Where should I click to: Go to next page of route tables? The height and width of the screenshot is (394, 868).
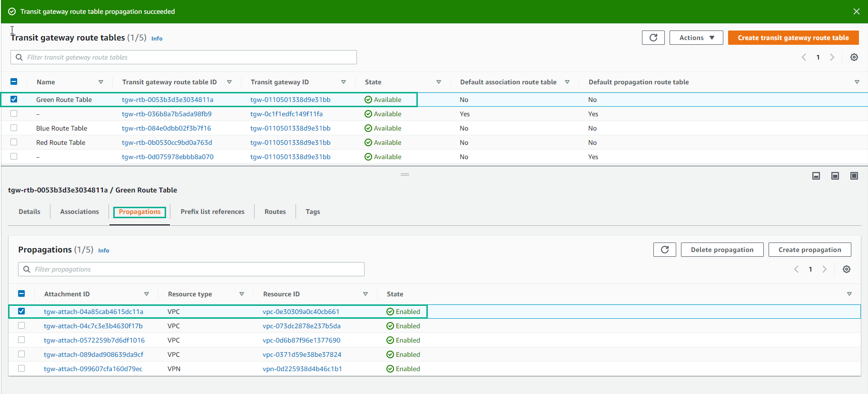click(x=832, y=57)
